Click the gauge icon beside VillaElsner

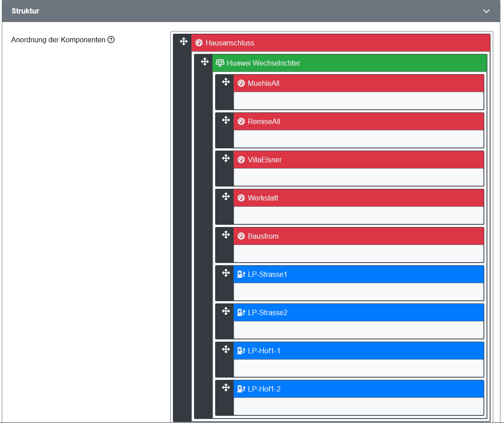(x=241, y=160)
